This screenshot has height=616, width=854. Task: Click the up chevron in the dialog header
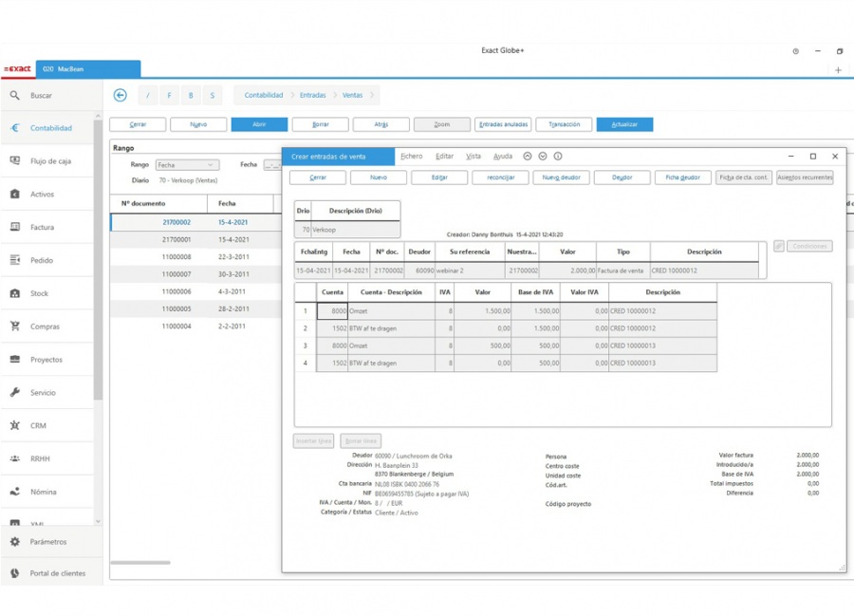point(528,156)
